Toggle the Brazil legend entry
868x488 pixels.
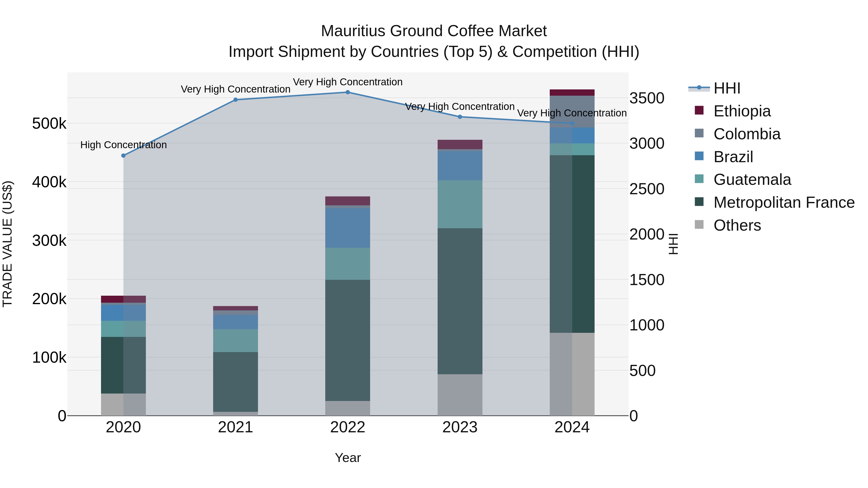[x=724, y=157]
